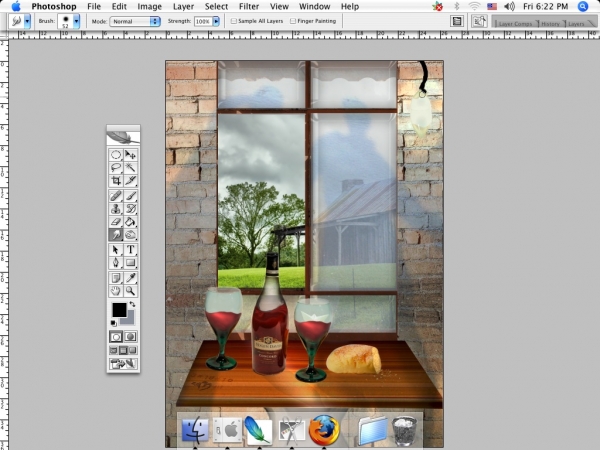600x450 pixels.
Task: Switch to Standard edit mode
Action: [116, 337]
